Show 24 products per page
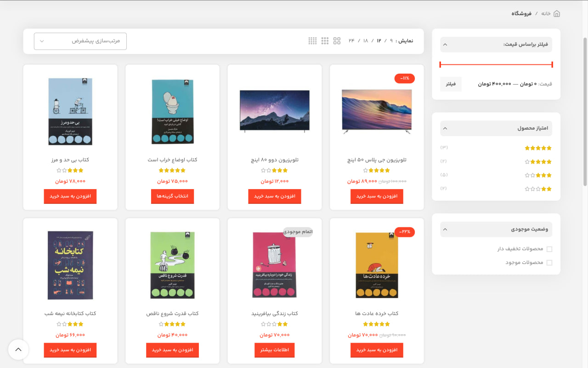The height and width of the screenshot is (368, 588). tap(351, 41)
